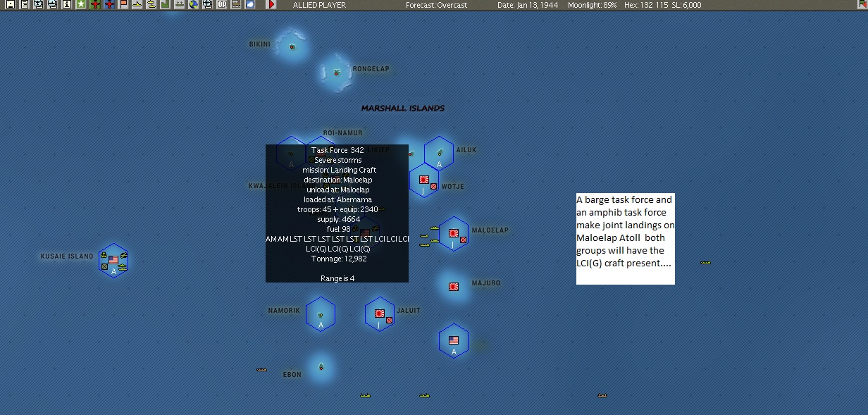Click the ROI-NAMUR map label
The image size is (868, 415).
342,133
